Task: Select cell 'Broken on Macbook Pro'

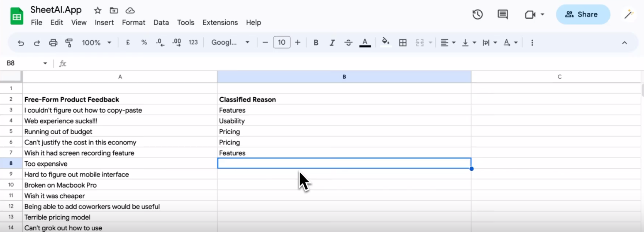Action: (x=120, y=185)
